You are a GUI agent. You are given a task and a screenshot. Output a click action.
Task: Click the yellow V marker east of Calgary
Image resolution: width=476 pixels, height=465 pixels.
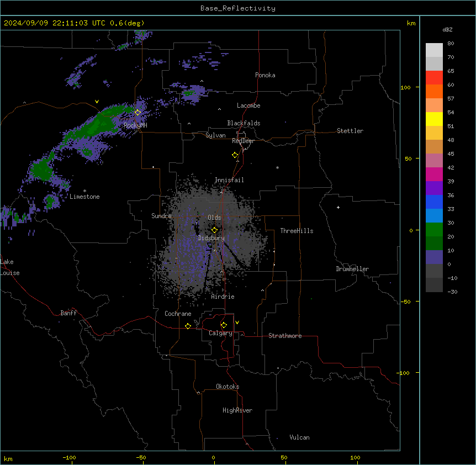(x=237, y=323)
